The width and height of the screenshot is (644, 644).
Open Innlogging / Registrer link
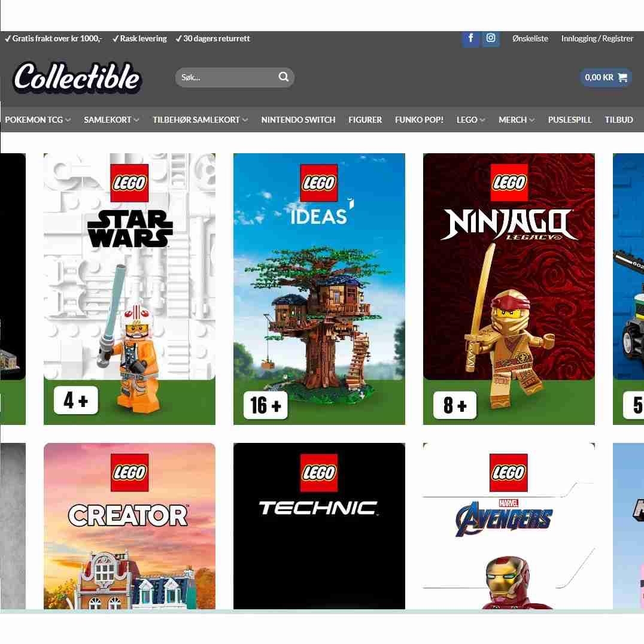597,39
